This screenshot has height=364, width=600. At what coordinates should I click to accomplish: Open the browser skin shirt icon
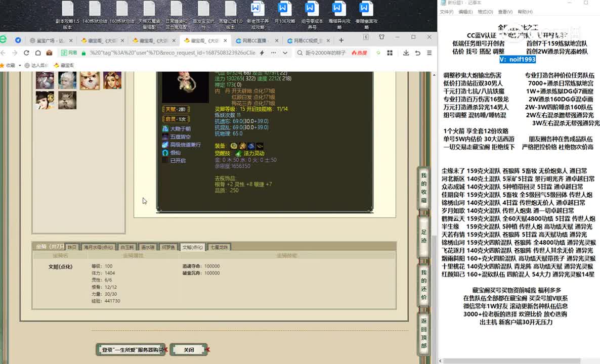tap(381, 37)
